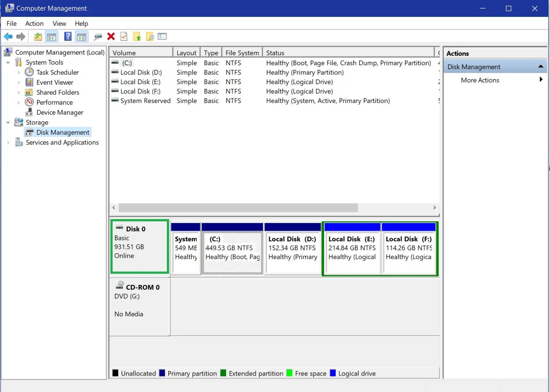Click the Computer Management title bar icon
Viewport: 550px width, 392px height.
coord(9,8)
